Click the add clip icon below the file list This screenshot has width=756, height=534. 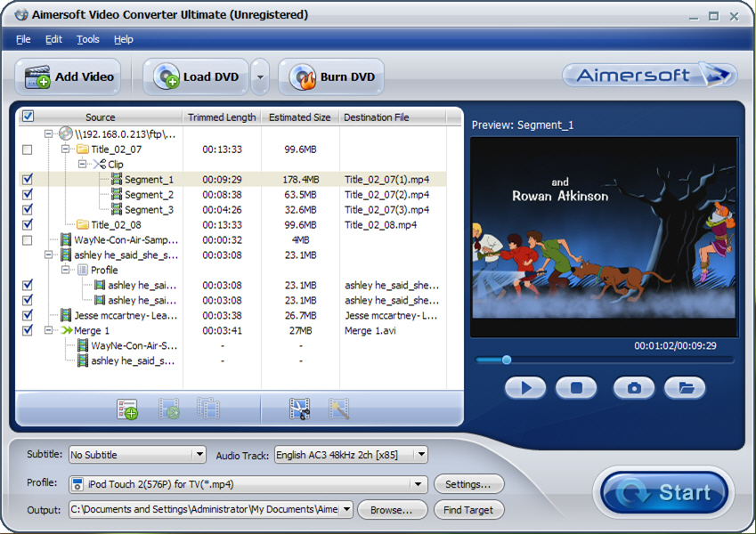(x=126, y=409)
